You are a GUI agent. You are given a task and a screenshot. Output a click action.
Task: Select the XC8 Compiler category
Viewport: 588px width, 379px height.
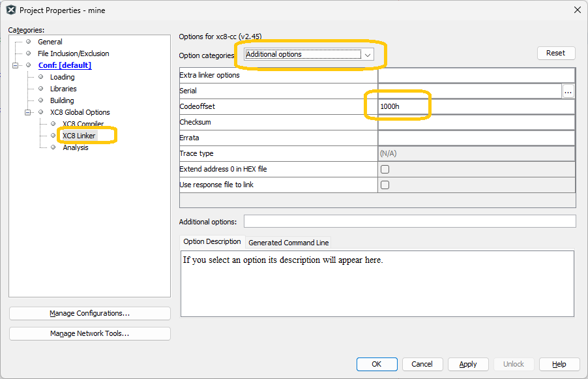83,124
